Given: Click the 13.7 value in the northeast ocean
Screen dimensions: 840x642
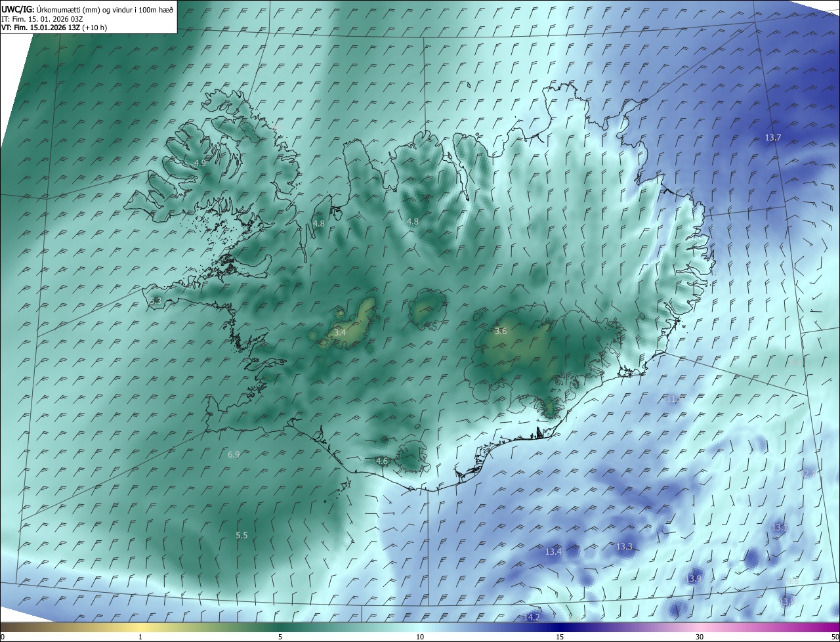Looking at the screenshot, I should pos(773,138).
